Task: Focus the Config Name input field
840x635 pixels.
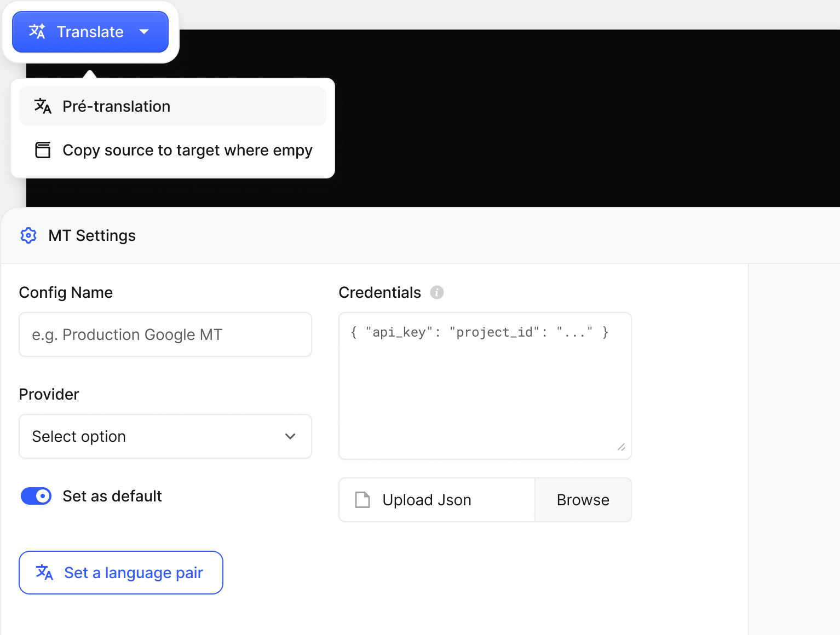Action: [x=165, y=334]
